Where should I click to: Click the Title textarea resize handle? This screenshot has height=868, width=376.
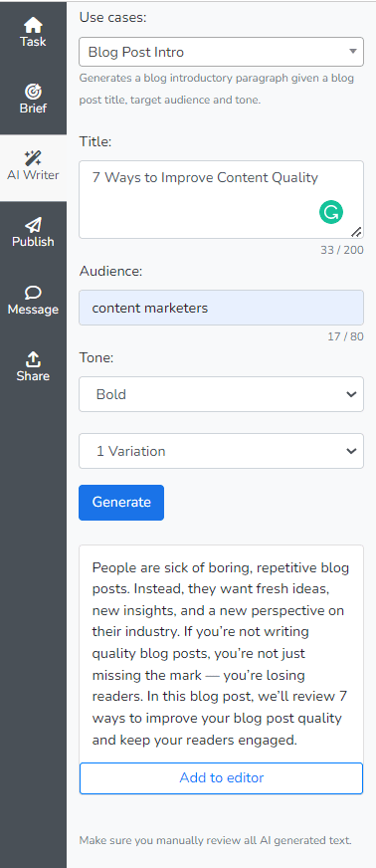pyautogui.click(x=356, y=232)
